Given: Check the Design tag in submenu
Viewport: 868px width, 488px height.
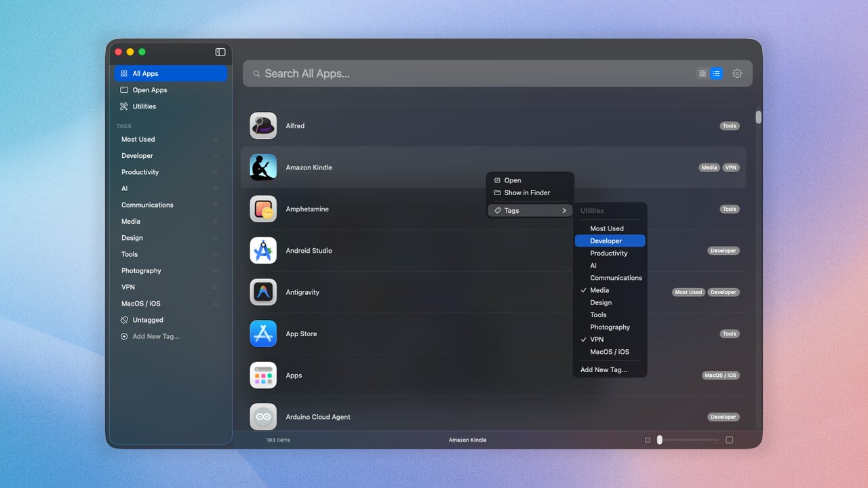Looking at the screenshot, I should tap(610, 302).
